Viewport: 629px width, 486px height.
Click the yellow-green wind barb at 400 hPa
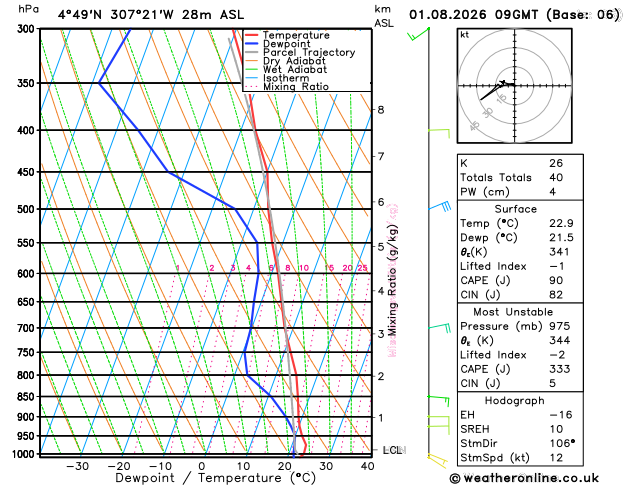pyautogui.click(x=439, y=134)
